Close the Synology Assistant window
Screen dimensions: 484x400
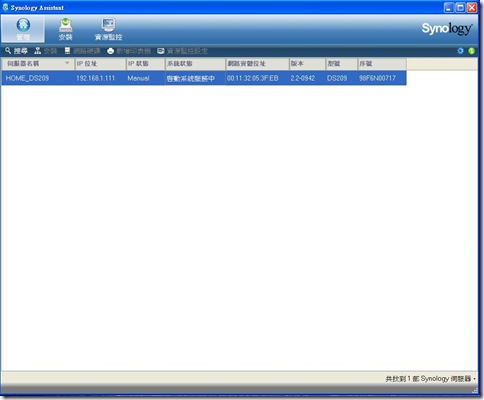coord(472,8)
